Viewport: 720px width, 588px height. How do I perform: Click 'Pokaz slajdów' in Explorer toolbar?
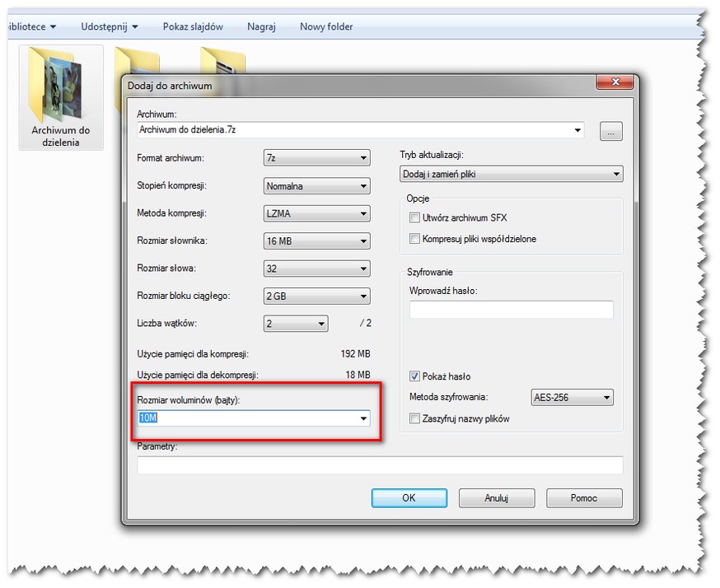coord(193,26)
